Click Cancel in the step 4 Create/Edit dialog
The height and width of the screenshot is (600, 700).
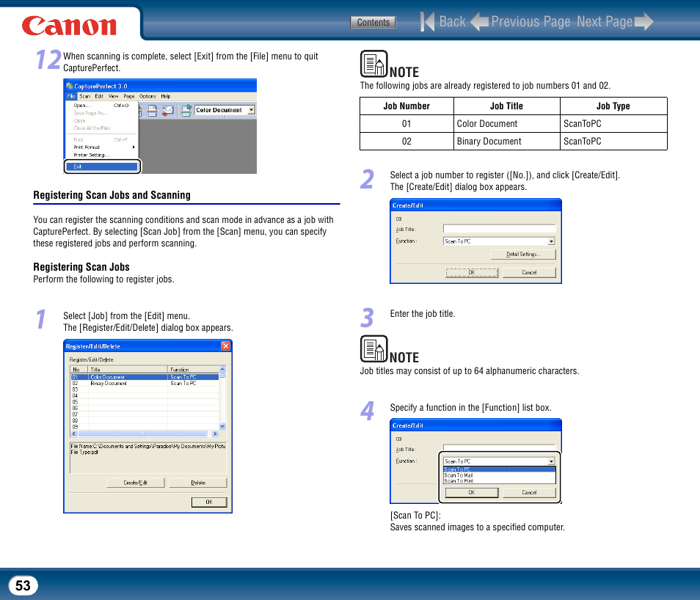[x=529, y=492]
